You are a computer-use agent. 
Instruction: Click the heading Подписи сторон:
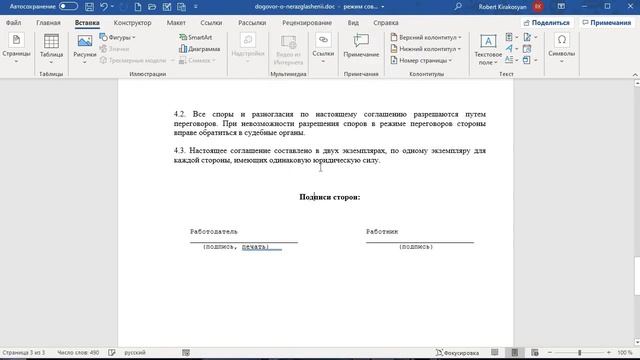330,197
